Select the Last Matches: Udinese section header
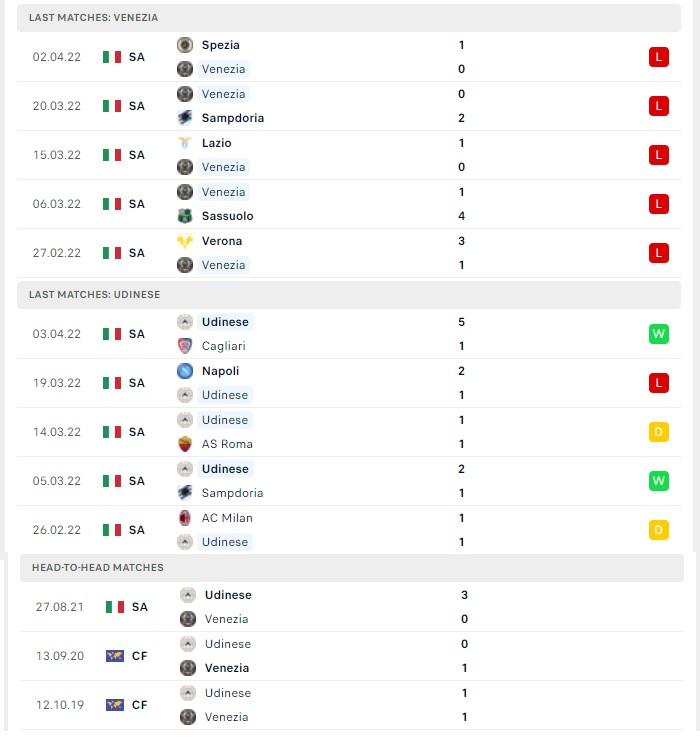This screenshot has height=738, width=700. coord(349,295)
